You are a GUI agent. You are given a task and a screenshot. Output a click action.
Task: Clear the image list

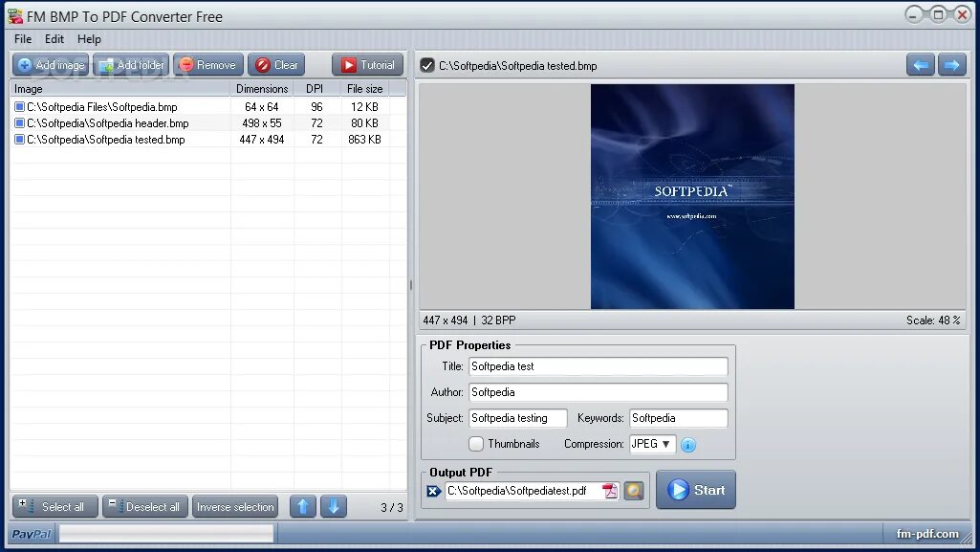coord(276,65)
